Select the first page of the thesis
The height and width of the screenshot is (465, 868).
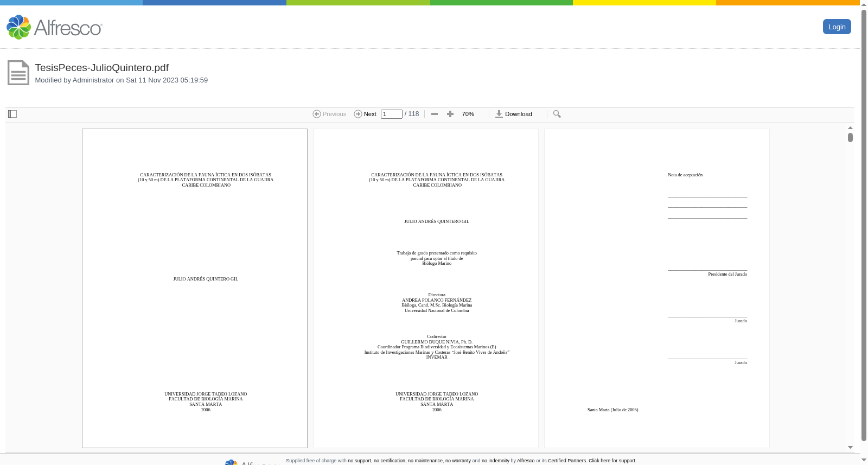(195, 288)
